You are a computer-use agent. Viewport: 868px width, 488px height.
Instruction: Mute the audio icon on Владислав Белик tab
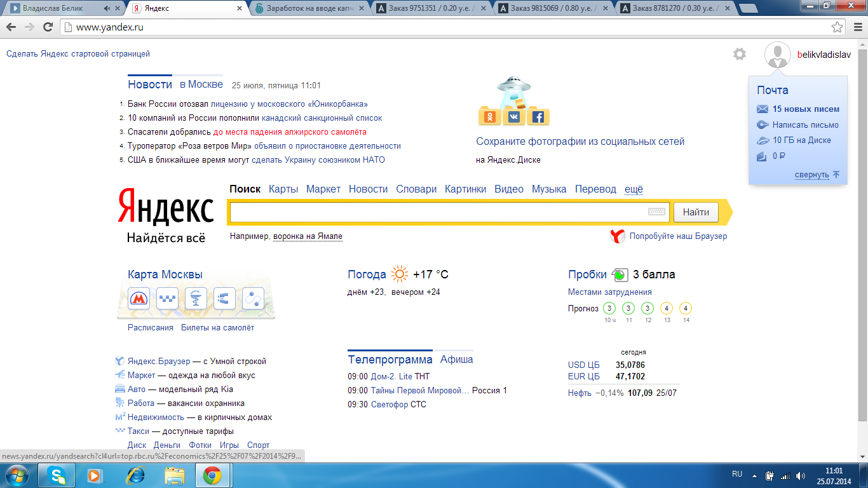tap(106, 9)
